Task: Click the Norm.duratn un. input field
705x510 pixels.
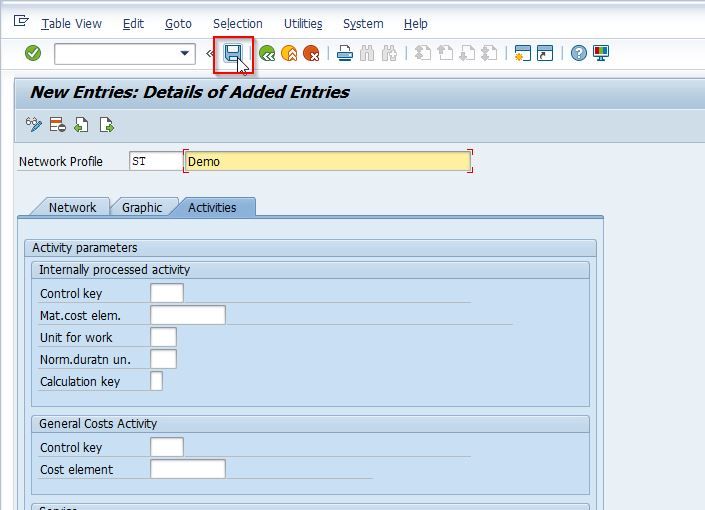Action: pyautogui.click(x=163, y=359)
